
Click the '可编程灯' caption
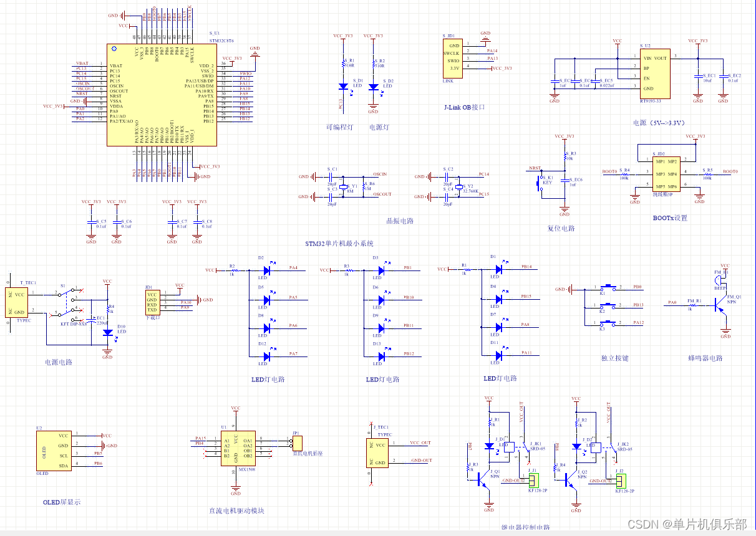[339, 127]
